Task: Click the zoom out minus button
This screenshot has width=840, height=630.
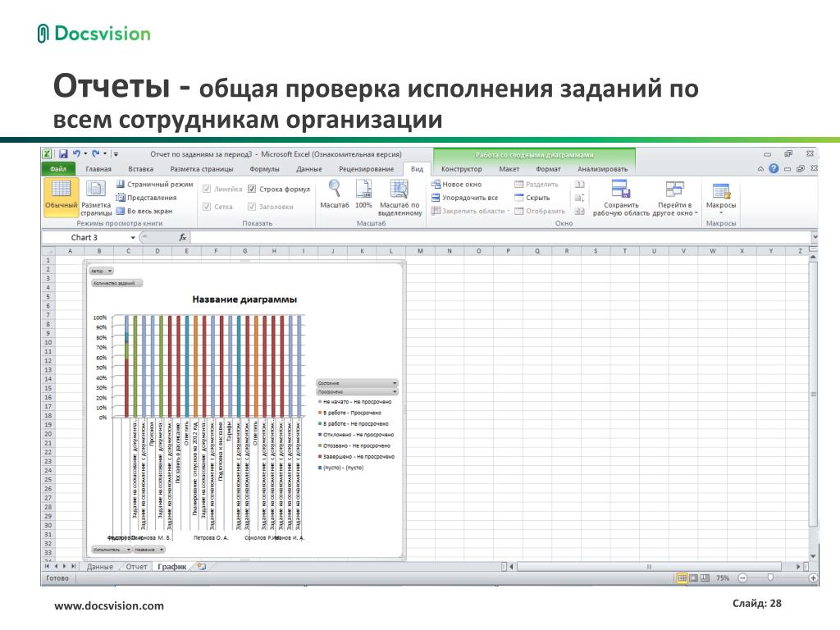Action: click(x=742, y=578)
